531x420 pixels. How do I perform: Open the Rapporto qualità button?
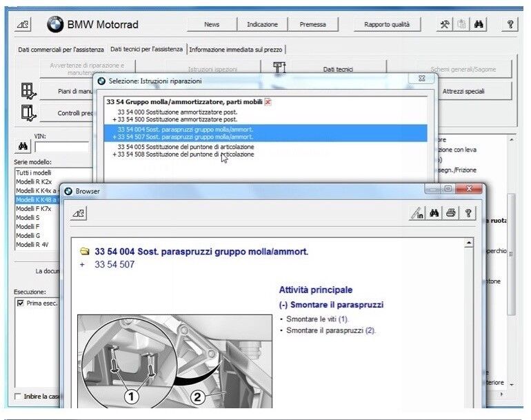pos(387,24)
